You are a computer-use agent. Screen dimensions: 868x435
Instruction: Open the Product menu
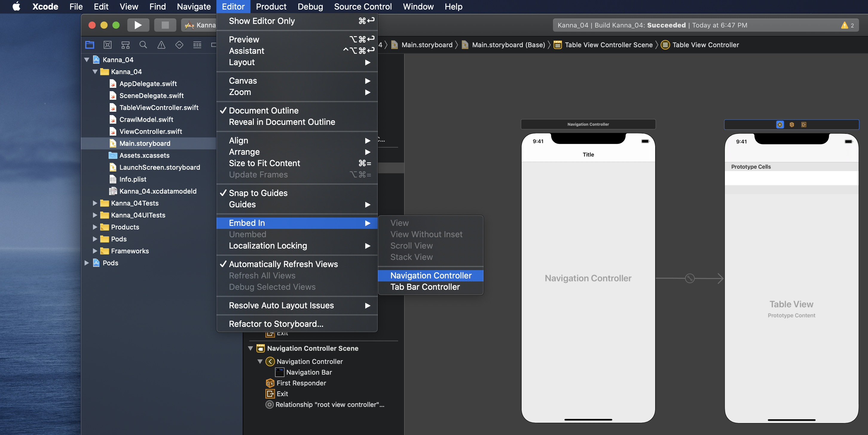pyautogui.click(x=271, y=7)
